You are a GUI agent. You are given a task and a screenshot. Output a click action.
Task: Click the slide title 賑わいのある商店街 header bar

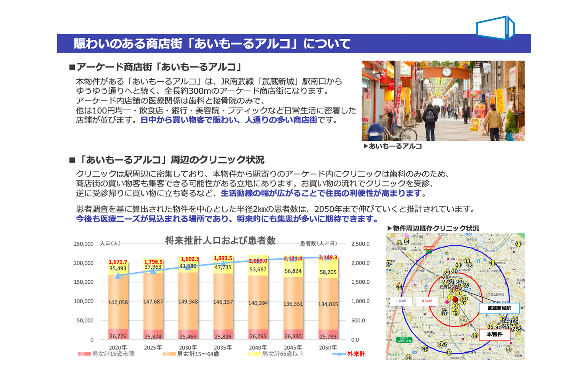(294, 43)
